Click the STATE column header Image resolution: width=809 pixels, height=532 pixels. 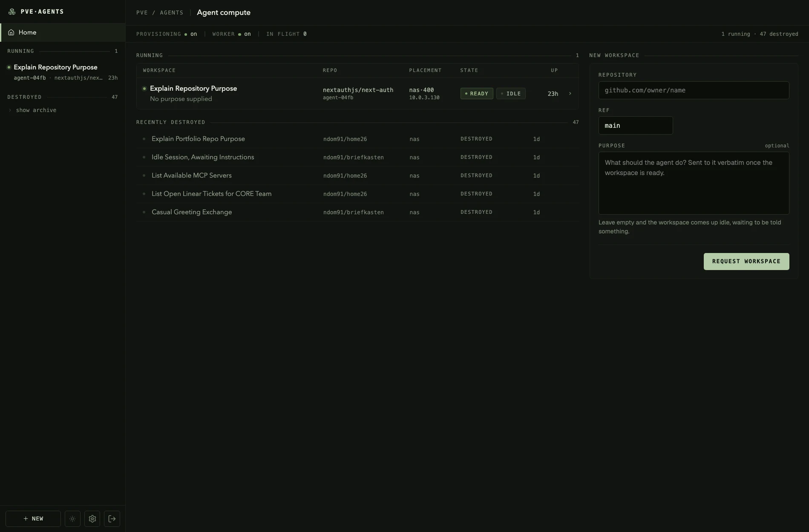(x=469, y=70)
